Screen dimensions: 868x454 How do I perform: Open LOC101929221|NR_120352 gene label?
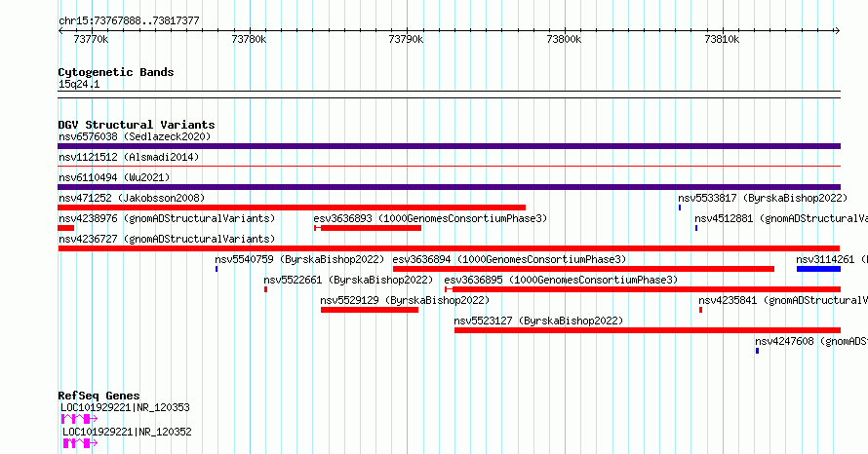[127, 432]
